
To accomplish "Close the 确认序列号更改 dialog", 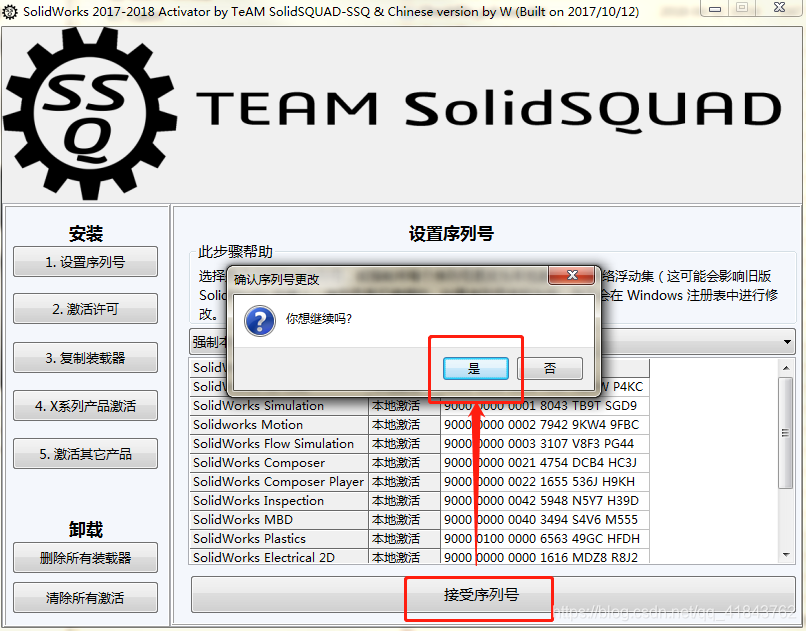I will tap(572, 275).
